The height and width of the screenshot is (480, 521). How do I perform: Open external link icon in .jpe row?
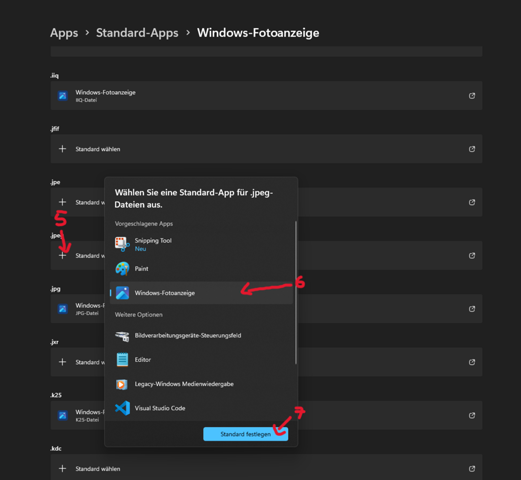tap(472, 202)
